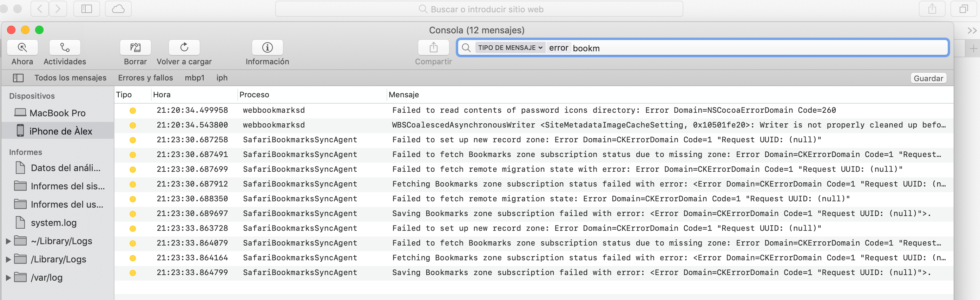Click the Guardar search button
Screen dimensions: 980x300
click(x=928, y=78)
